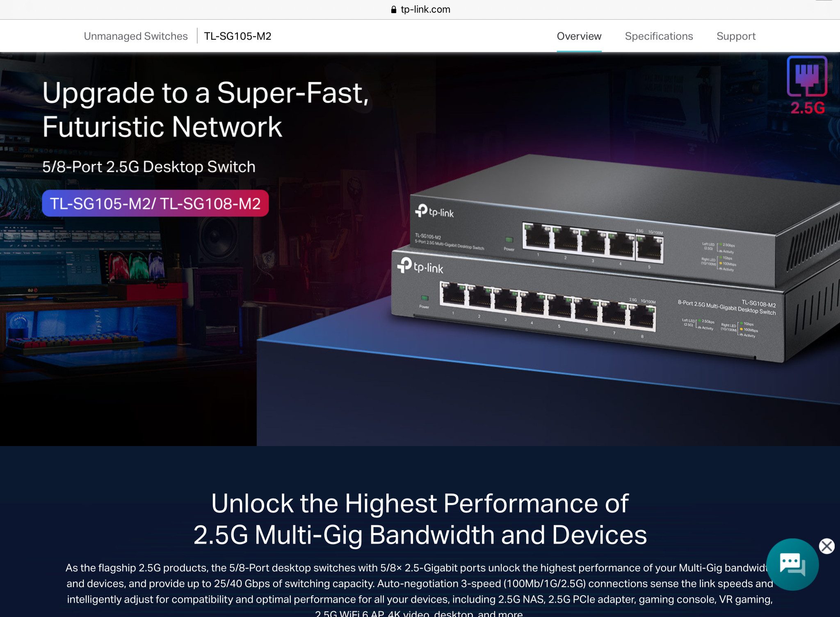Open the live chat bubble icon

[792, 564]
